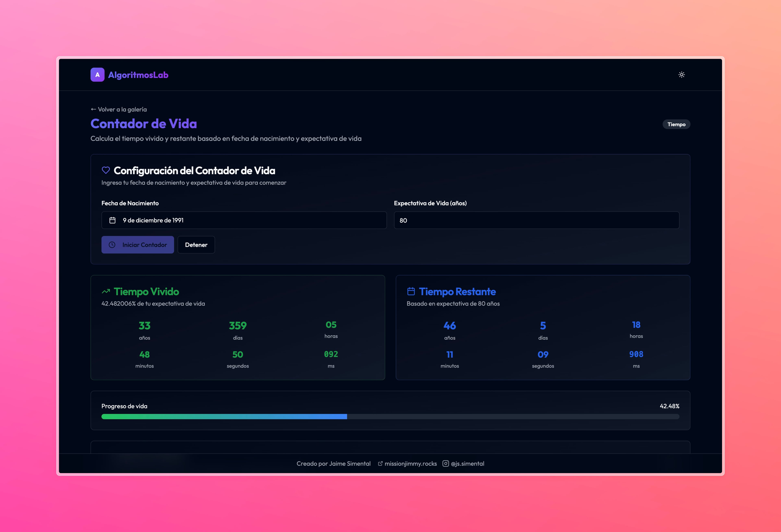Open the Fecha de Nacimiento date picker
This screenshot has width=781, height=532.
coord(244,220)
